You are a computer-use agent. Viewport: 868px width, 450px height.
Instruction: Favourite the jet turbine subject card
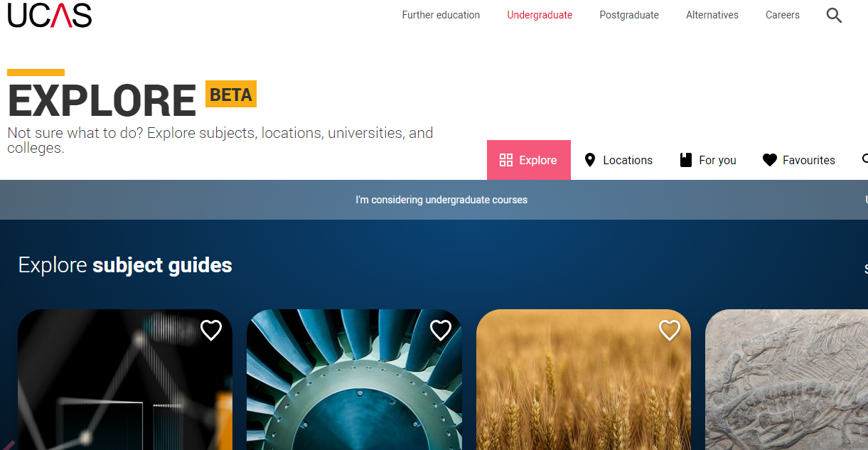click(x=441, y=330)
